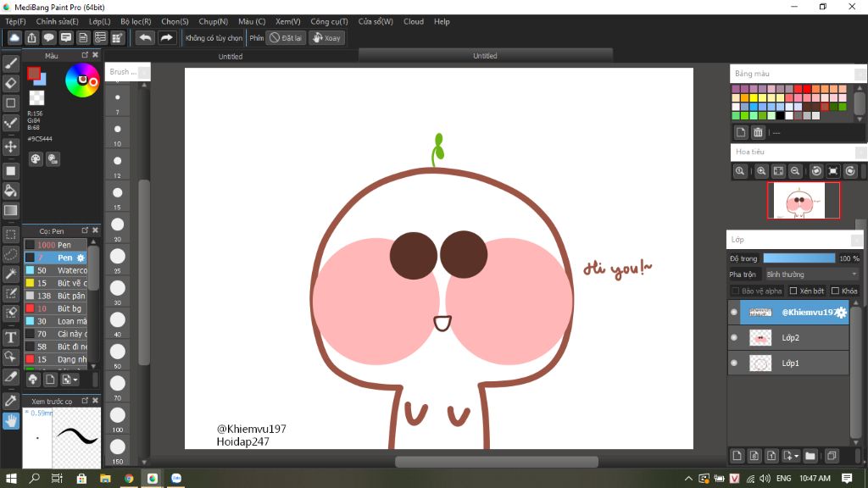Open the palette icon in Color panel

(36, 159)
